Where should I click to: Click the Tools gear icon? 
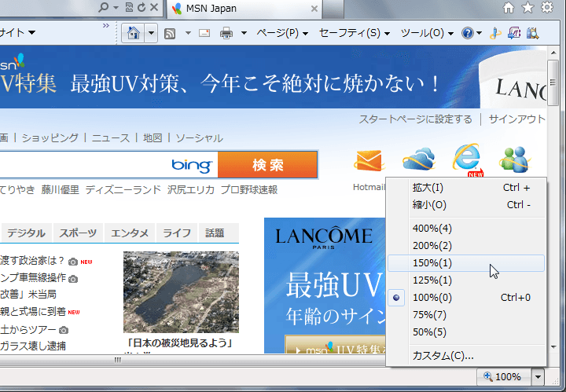[547, 7]
